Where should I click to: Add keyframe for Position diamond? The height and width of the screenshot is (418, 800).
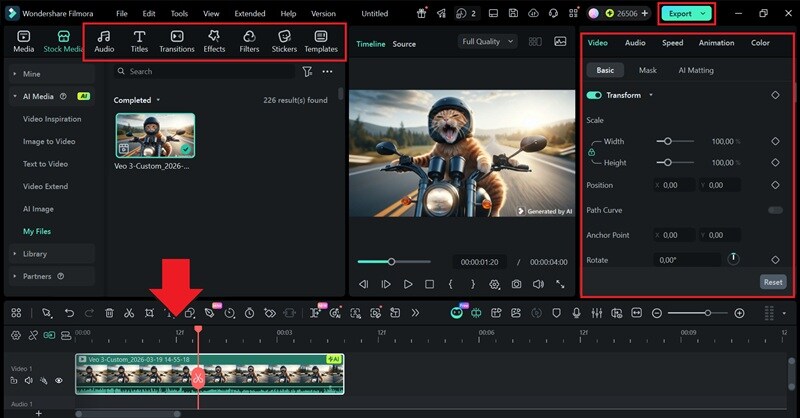coord(775,185)
